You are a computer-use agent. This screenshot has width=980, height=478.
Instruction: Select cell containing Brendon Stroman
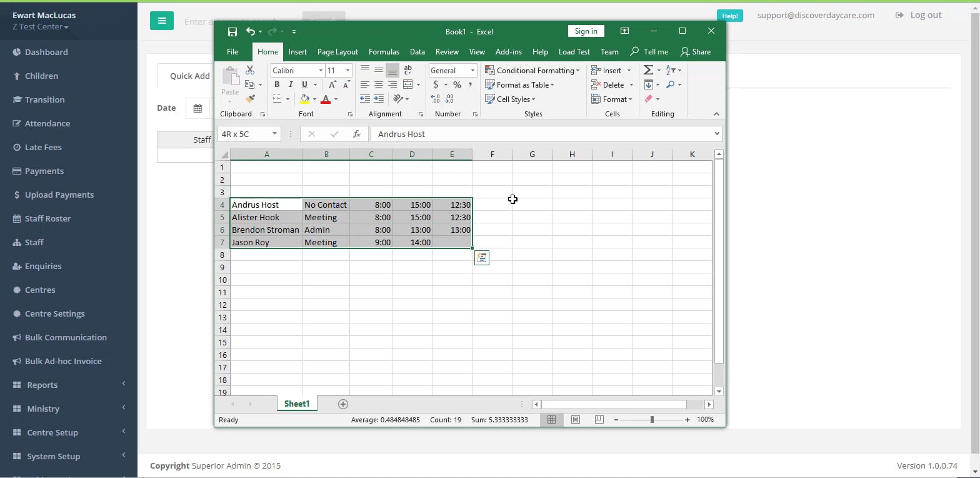tap(266, 230)
